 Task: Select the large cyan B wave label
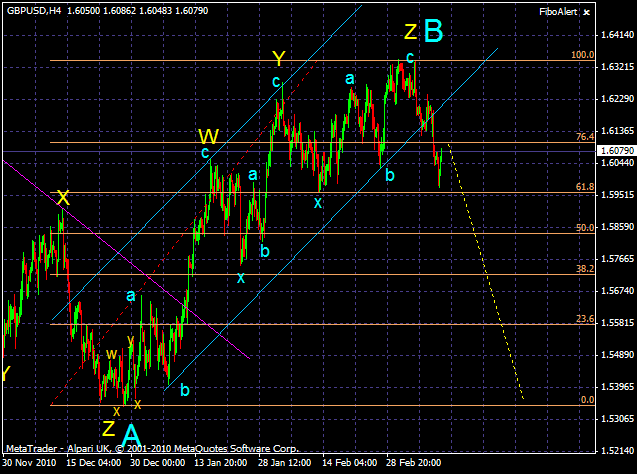(433, 31)
